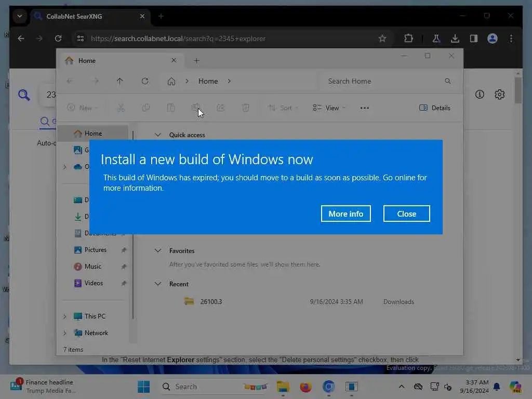This screenshot has height=399, width=532.
Task: Select Network in navigation pane
Action: point(96,333)
